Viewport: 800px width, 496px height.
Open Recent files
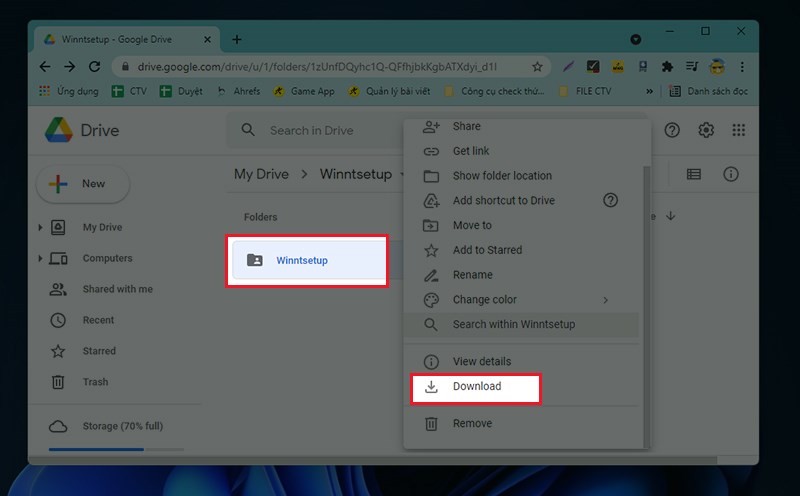pyautogui.click(x=98, y=320)
